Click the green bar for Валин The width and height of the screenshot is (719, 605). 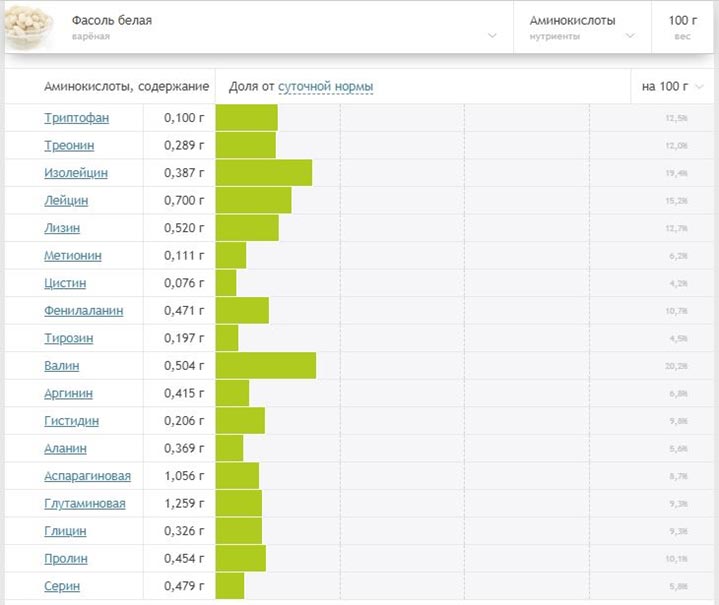click(266, 366)
